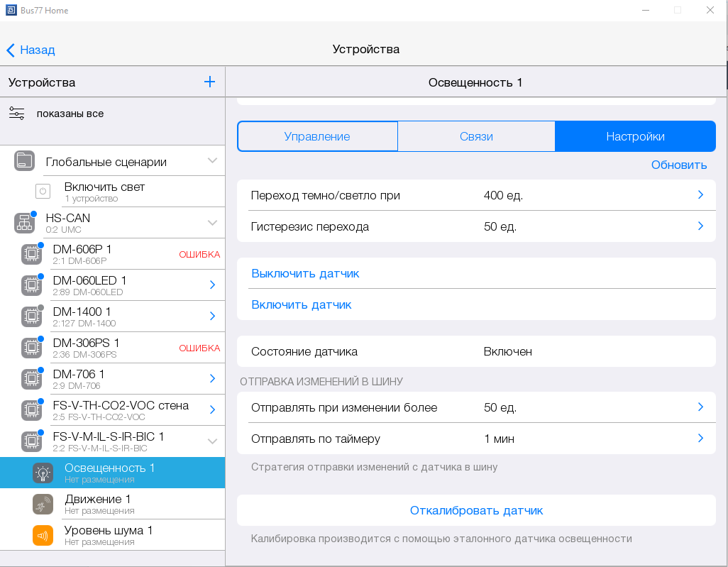This screenshot has width=728, height=567.
Task: Select the light bulb icon for Освещенность 1
Action: tap(43, 473)
